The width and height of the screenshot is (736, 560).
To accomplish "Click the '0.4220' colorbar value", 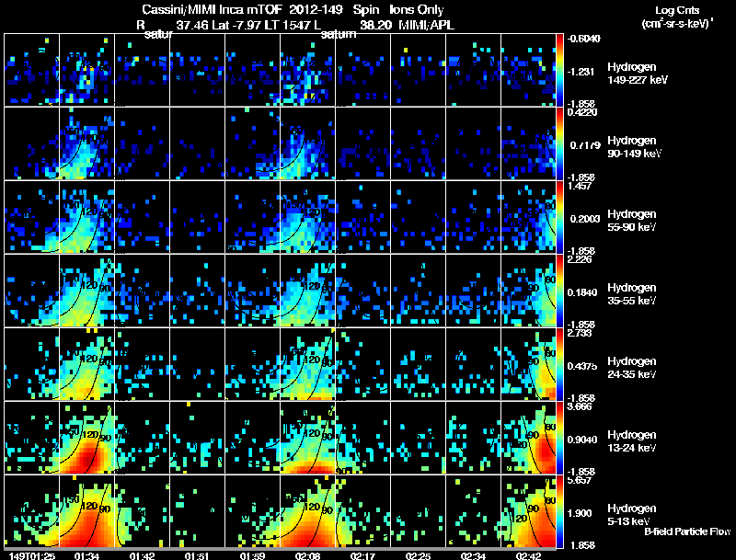I will tap(582, 112).
